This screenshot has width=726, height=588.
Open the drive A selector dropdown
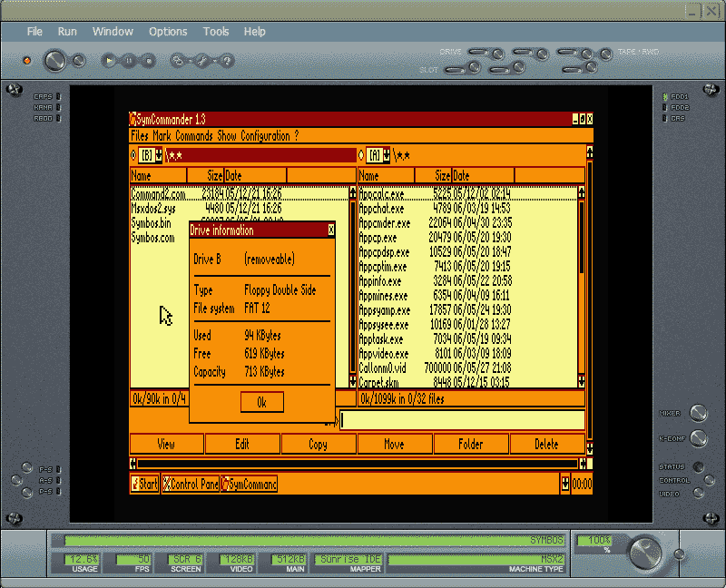point(388,154)
